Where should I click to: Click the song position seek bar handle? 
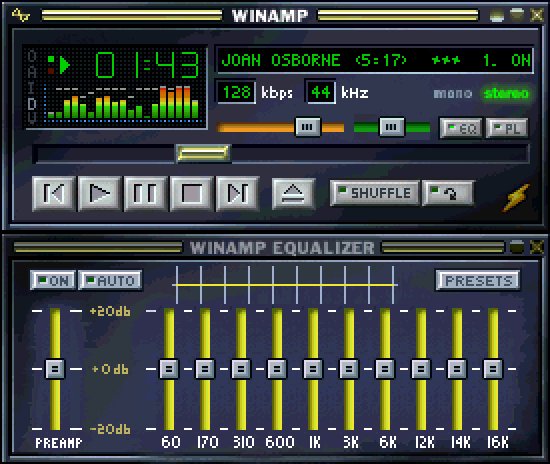point(203,153)
